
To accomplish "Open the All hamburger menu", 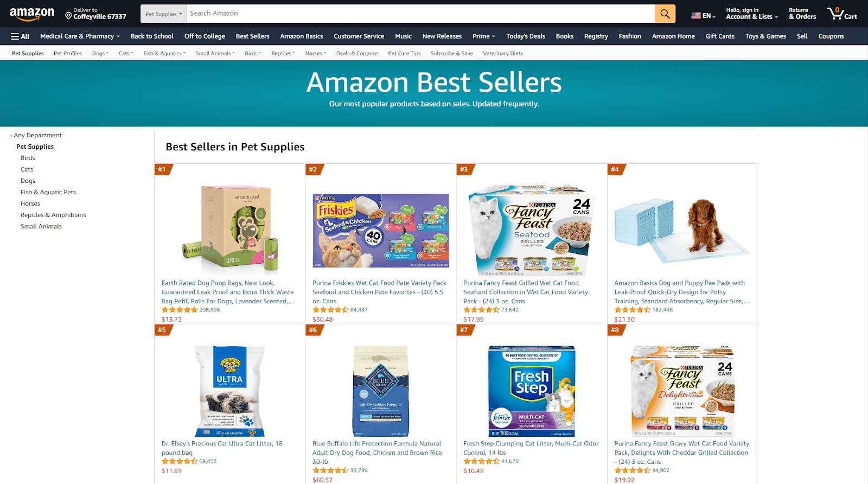I will 20,36.
